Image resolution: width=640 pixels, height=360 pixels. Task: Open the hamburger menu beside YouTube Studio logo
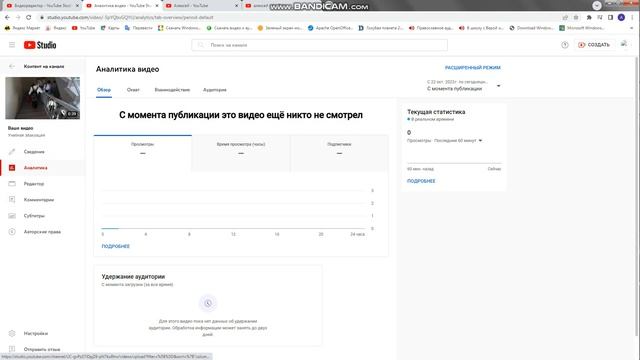pos(12,45)
